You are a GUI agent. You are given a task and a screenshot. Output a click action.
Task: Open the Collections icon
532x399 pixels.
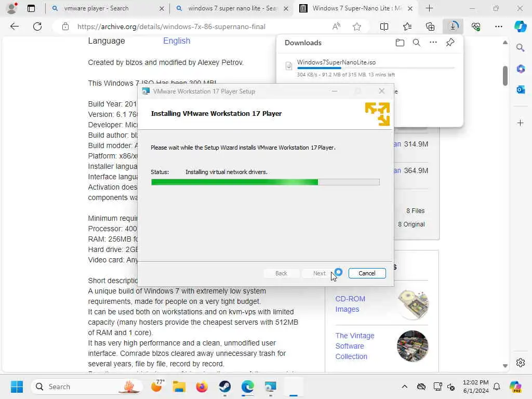click(x=430, y=26)
